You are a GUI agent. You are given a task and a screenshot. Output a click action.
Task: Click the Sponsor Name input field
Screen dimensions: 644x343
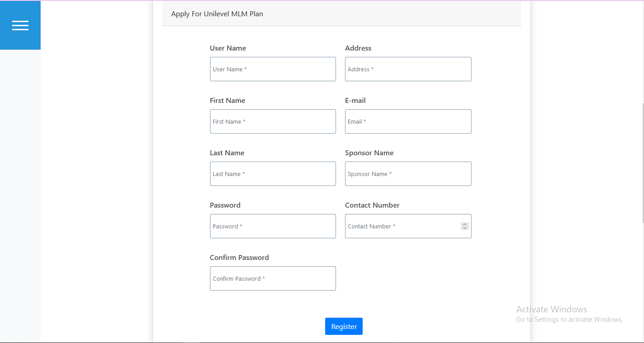(408, 174)
